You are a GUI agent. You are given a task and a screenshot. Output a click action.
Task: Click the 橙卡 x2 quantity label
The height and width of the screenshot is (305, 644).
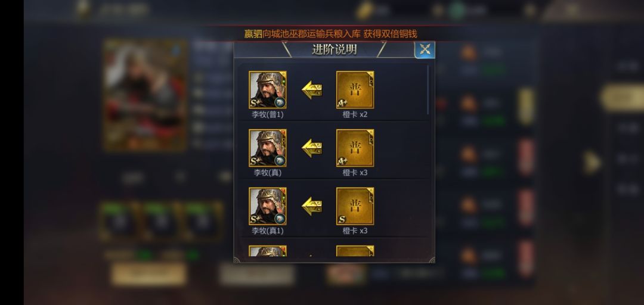355,114
